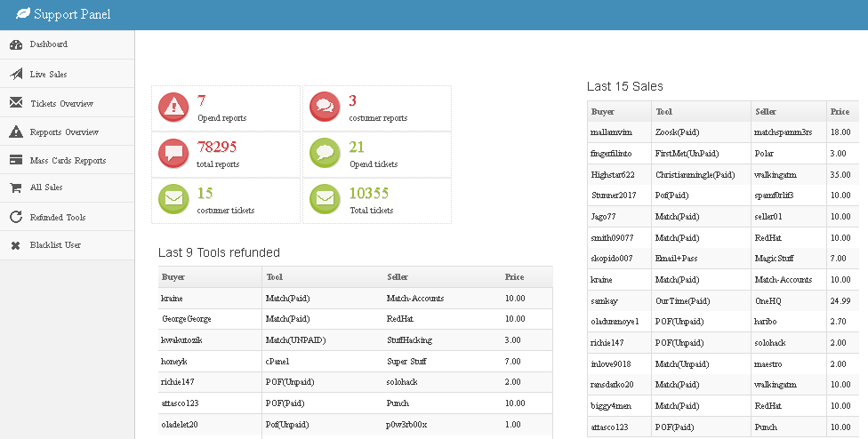Click the All Sales shopping cart icon

pyautogui.click(x=15, y=188)
